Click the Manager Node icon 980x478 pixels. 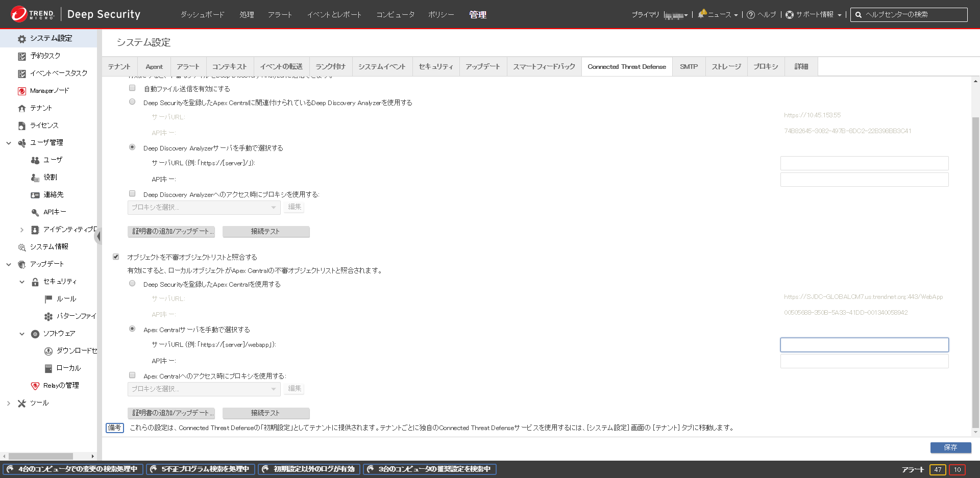(x=21, y=91)
